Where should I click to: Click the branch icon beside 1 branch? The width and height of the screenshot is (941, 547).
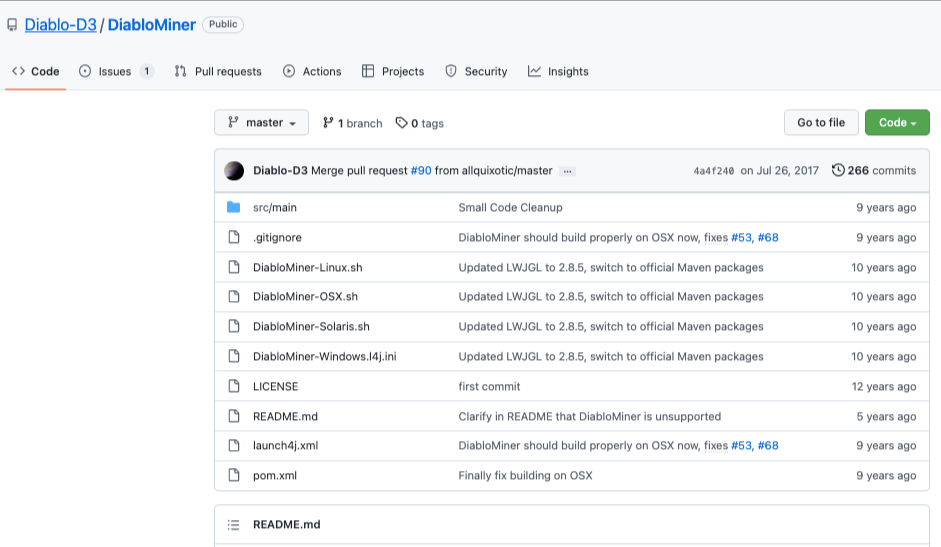[x=328, y=122]
